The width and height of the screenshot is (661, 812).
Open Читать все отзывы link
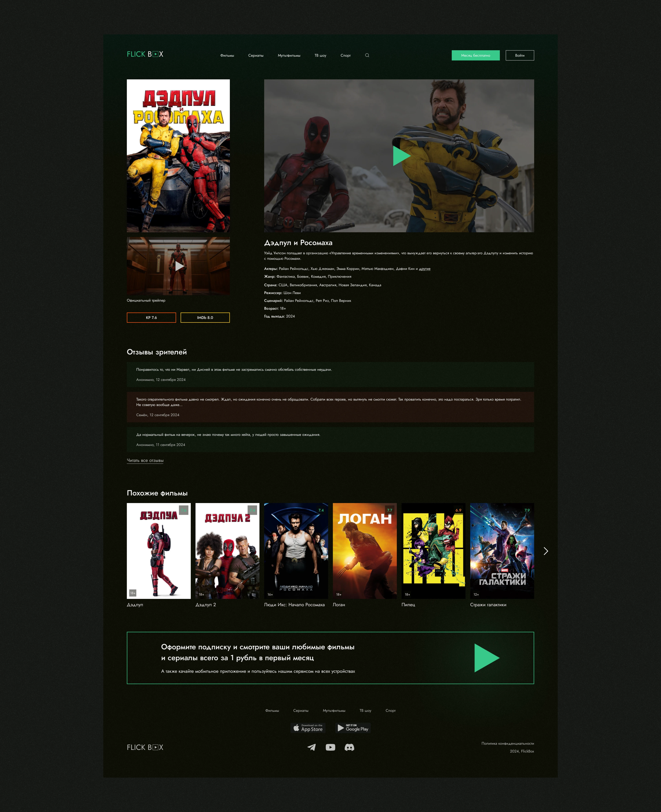(x=145, y=460)
